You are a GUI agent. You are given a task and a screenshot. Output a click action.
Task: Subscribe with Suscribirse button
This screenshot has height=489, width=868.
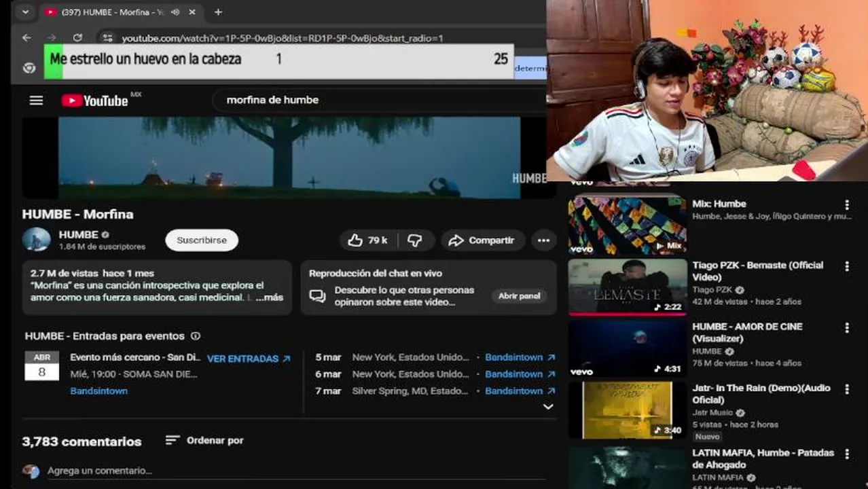(202, 240)
